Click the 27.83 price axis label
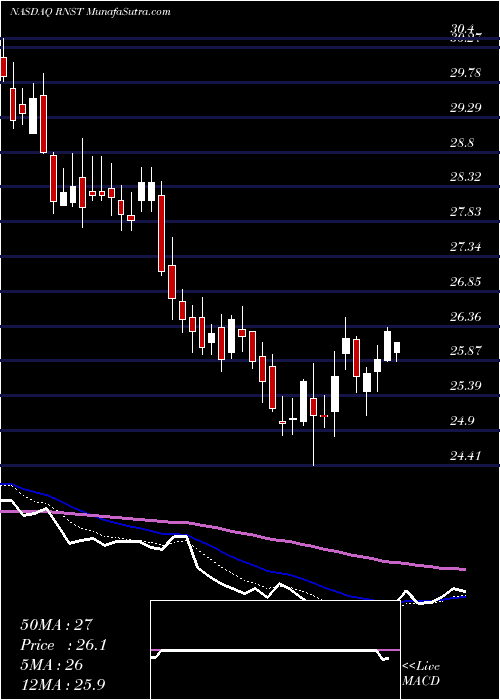 click(x=466, y=212)
